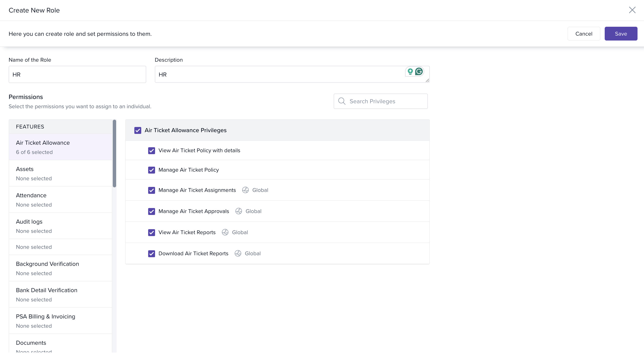Click the Grammarly icon in Description field
The width and height of the screenshot is (644, 354).
tap(419, 72)
